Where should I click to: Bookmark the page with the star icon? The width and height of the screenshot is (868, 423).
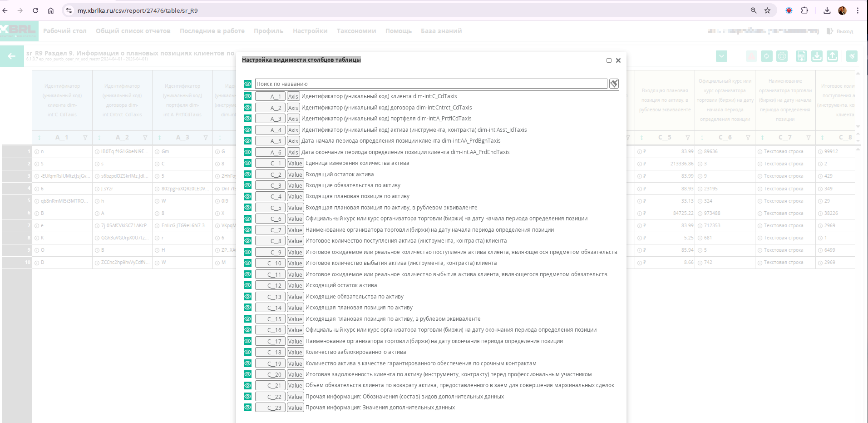[x=767, y=10]
